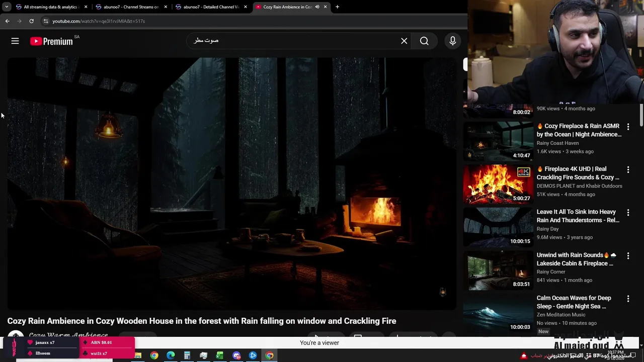
Task: Click the Cozy Rain Ambience video title text
Action: [x=202, y=321]
